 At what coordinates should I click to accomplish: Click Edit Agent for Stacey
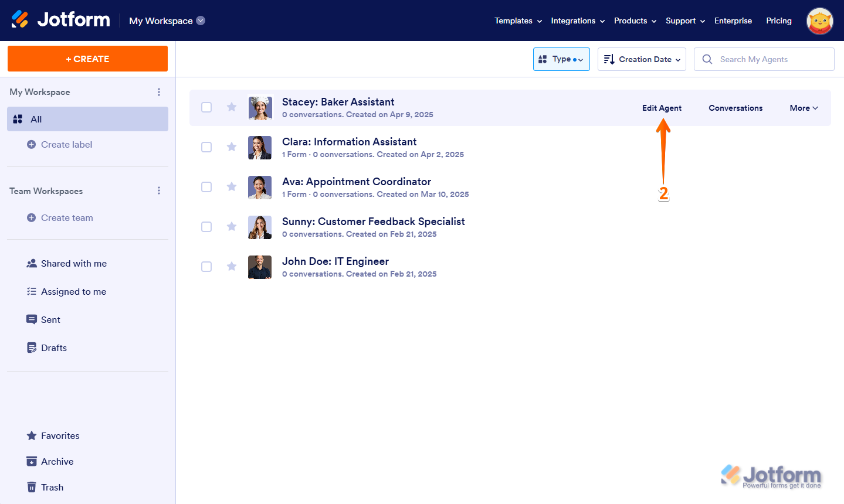click(x=662, y=108)
